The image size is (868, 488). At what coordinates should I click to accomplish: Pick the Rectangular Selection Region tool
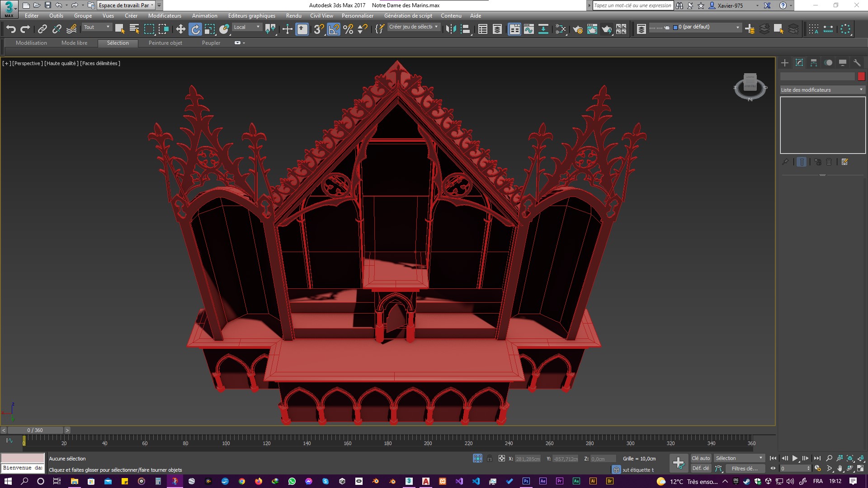point(149,29)
